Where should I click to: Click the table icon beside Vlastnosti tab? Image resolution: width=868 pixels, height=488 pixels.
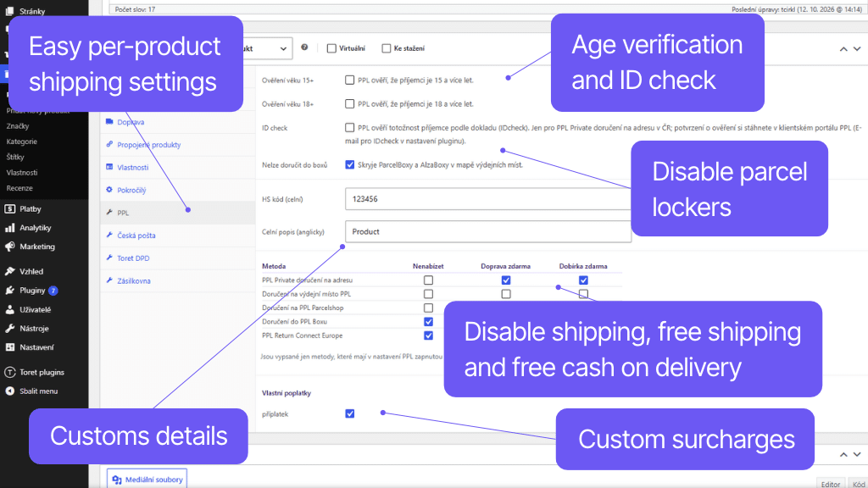click(109, 167)
